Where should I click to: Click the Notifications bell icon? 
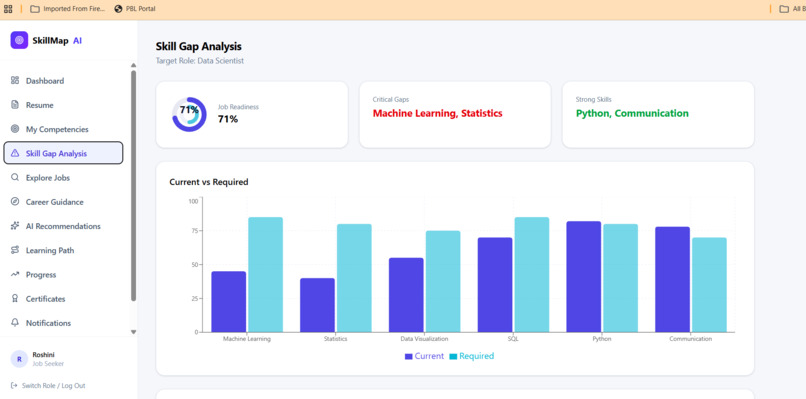click(15, 323)
